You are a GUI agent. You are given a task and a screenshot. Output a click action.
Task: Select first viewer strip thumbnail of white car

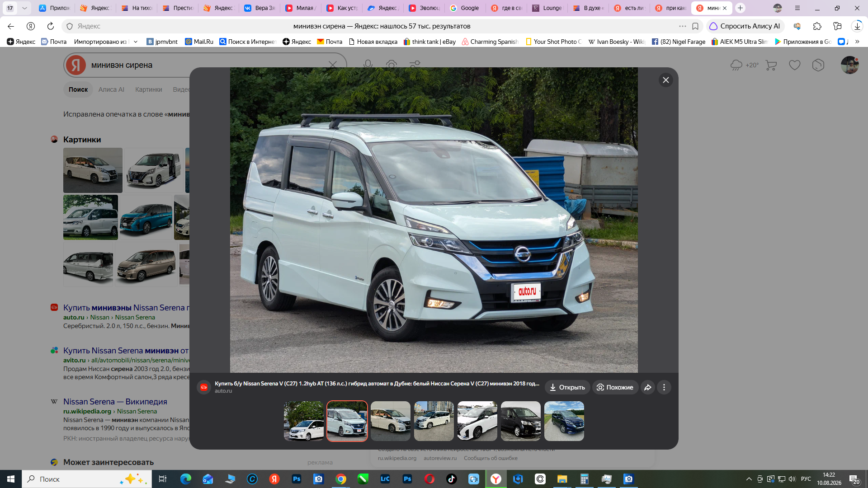[303, 421]
